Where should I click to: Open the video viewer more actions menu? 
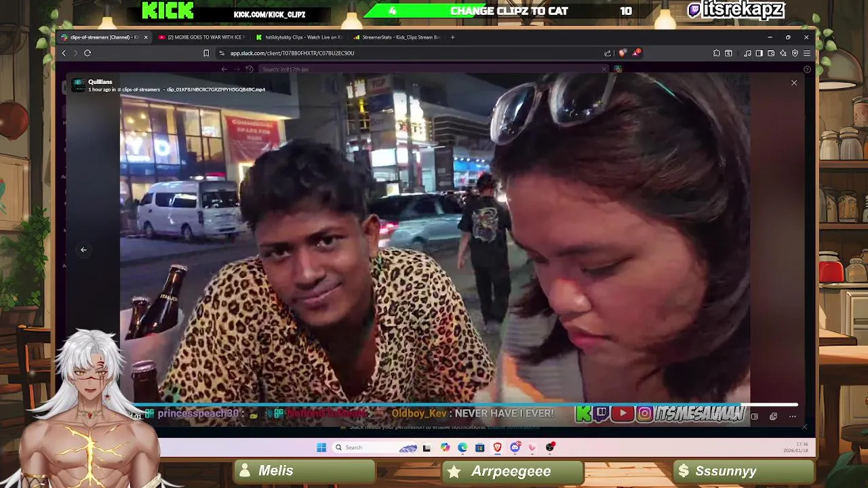792,417
